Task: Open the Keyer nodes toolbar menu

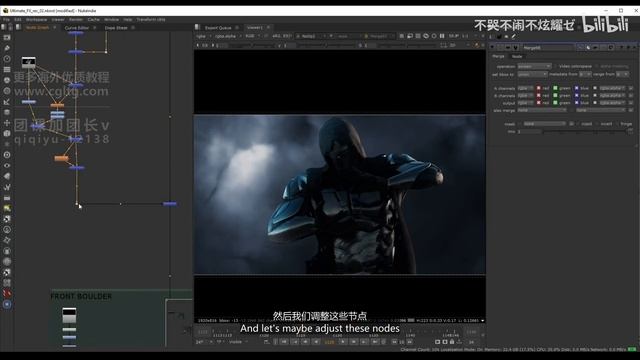Action: point(7,102)
